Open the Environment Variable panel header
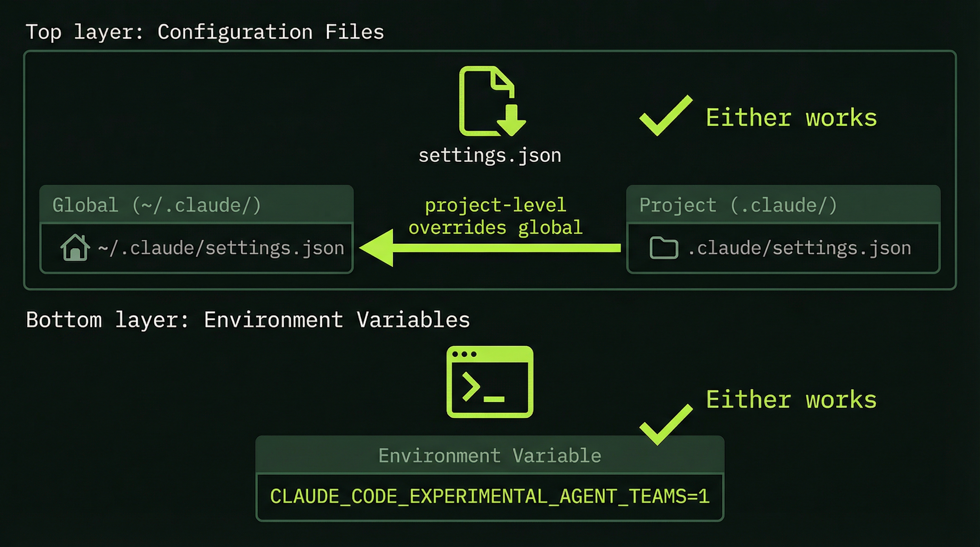This screenshot has width=980, height=547. point(490,455)
